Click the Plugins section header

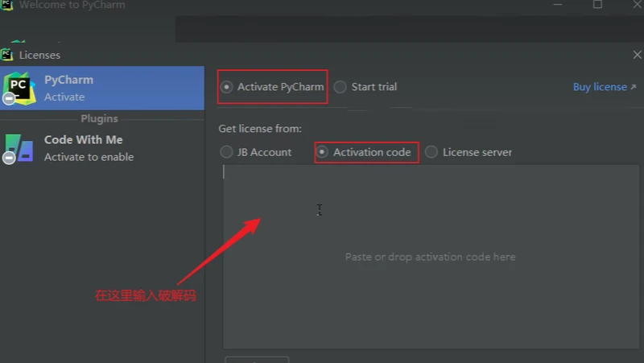click(x=100, y=118)
